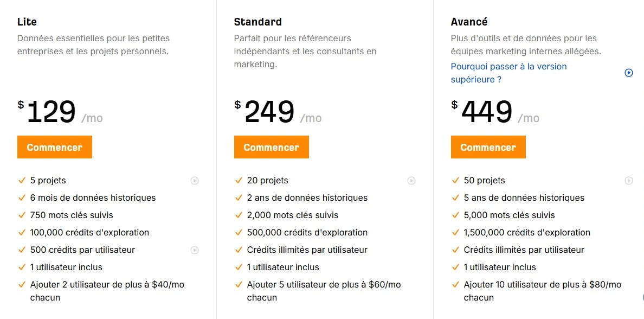
Task: Click "Ajouter 5 utilisateur de plus à $60/mo" text
Action: [x=324, y=284]
